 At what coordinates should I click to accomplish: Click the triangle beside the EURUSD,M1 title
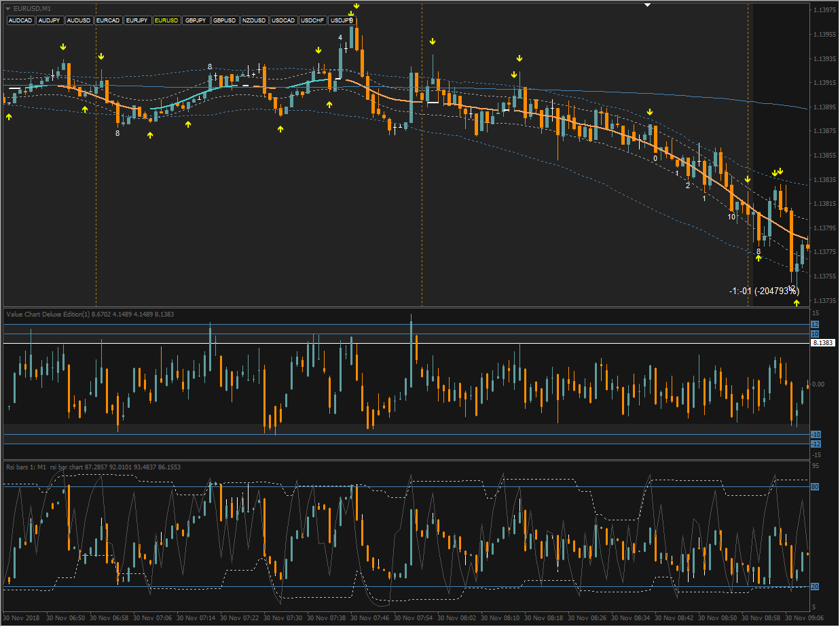(8, 8)
